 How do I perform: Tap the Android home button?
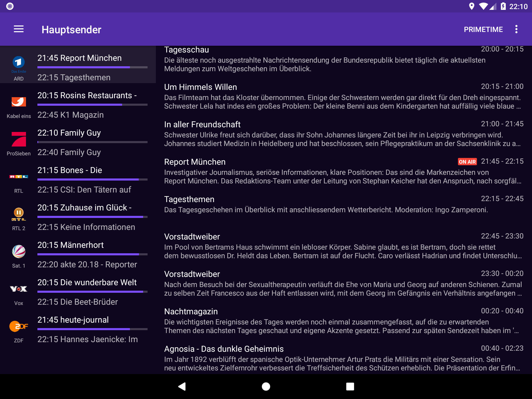(266, 387)
